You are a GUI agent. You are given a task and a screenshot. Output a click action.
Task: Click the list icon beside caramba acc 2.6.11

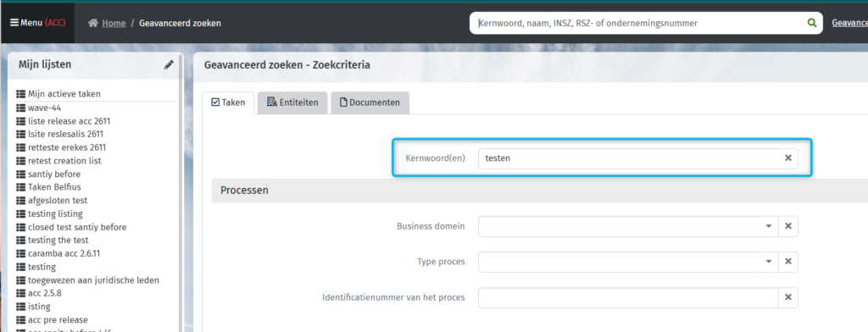21,253
